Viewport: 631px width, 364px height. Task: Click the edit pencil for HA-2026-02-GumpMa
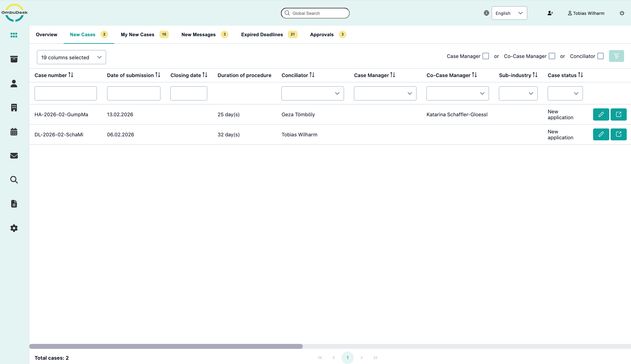[x=601, y=114]
